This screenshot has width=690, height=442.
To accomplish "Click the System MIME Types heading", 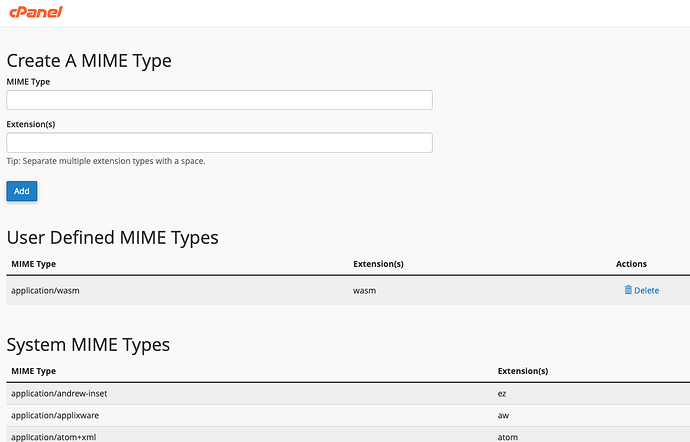I will click(88, 344).
